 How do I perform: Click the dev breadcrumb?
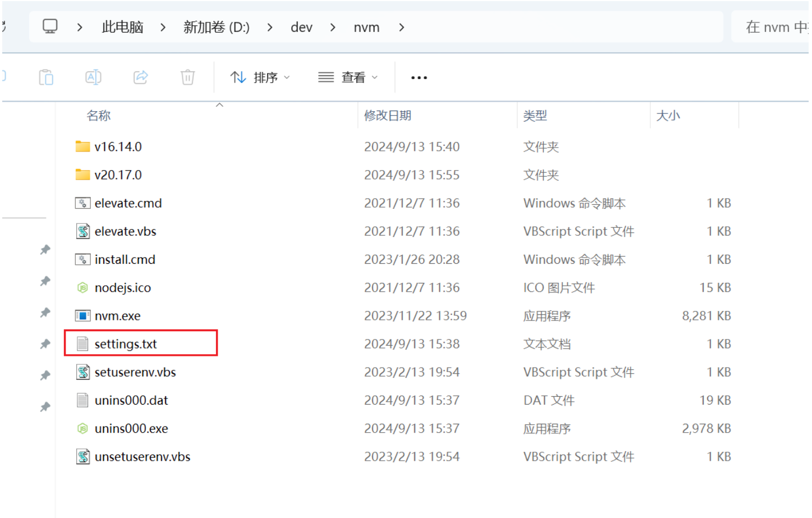coord(301,27)
